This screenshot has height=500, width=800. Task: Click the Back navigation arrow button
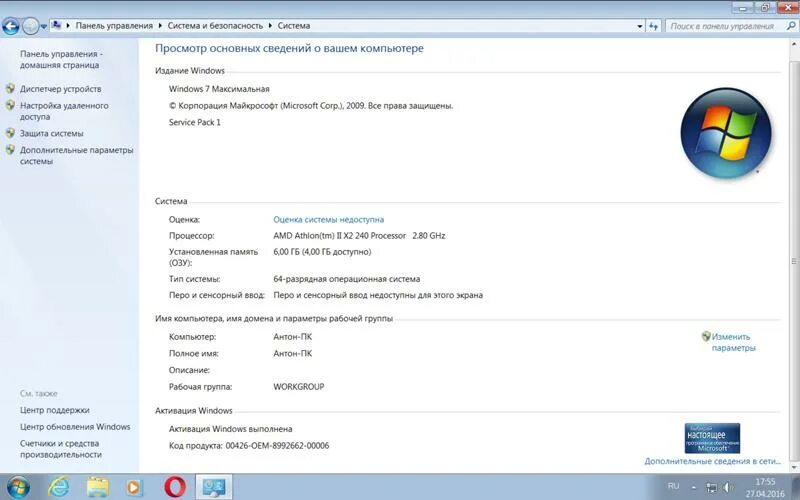[11, 26]
